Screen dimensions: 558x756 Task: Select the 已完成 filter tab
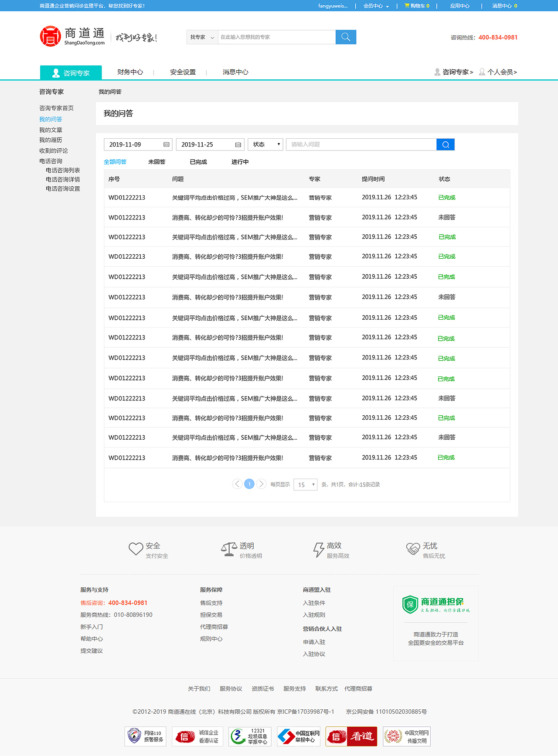click(198, 162)
